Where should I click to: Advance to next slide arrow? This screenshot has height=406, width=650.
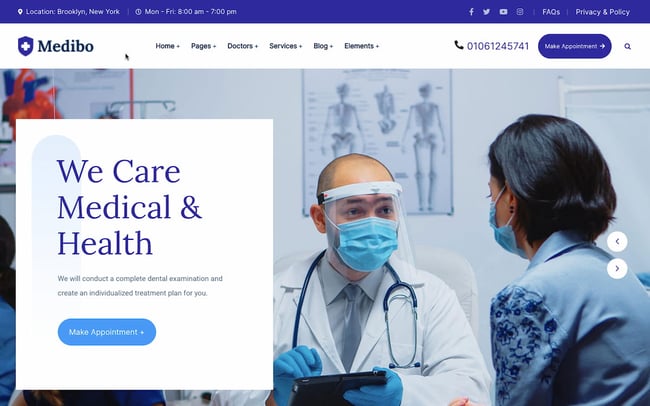pyautogui.click(x=617, y=268)
